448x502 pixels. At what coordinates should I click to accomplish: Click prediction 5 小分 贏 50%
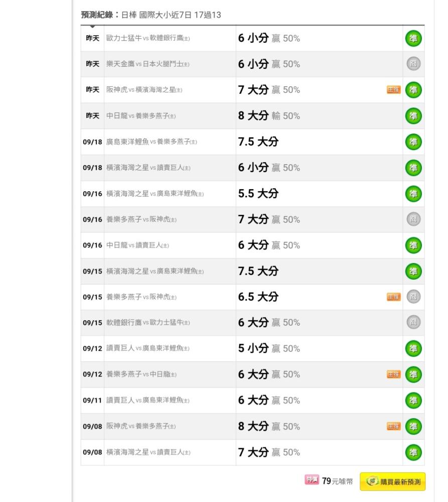tap(269, 348)
